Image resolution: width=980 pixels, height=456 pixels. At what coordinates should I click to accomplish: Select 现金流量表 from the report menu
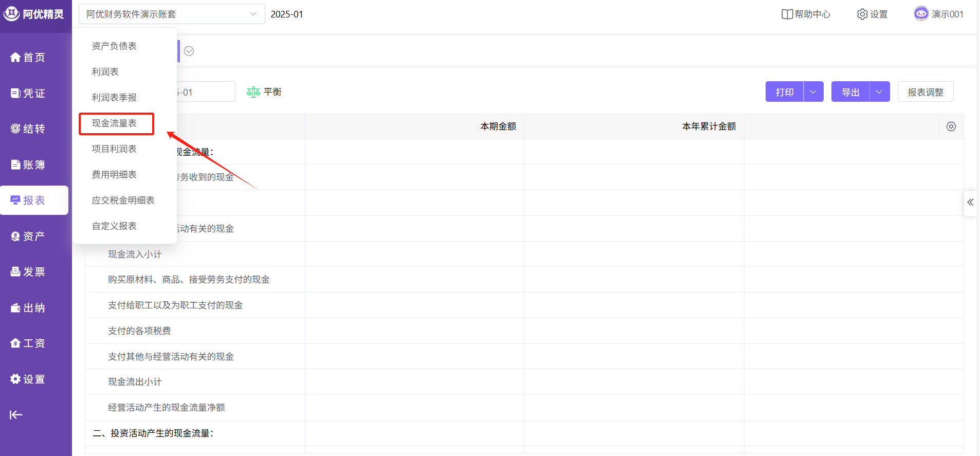[115, 123]
